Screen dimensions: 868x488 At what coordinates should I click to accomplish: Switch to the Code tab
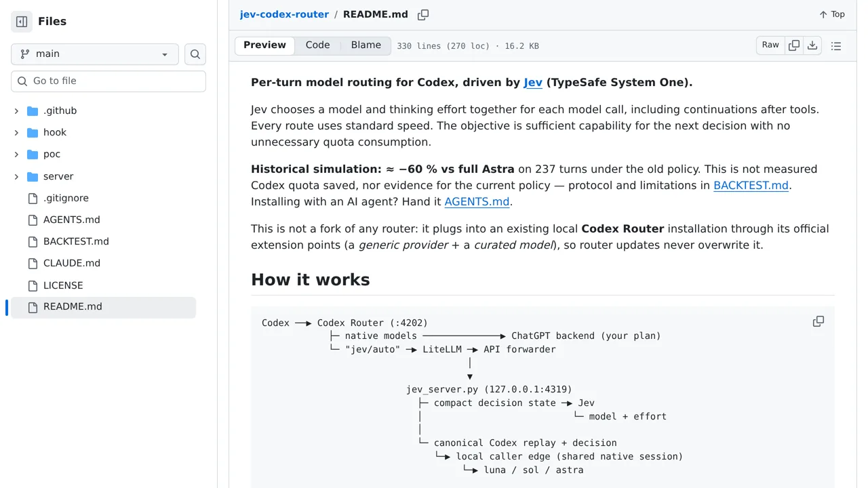[317, 45]
